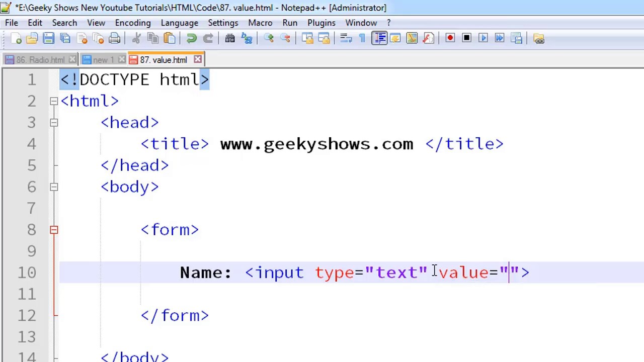The width and height of the screenshot is (644, 362).
Task: Open the Encoding menu
Action: 133,23
